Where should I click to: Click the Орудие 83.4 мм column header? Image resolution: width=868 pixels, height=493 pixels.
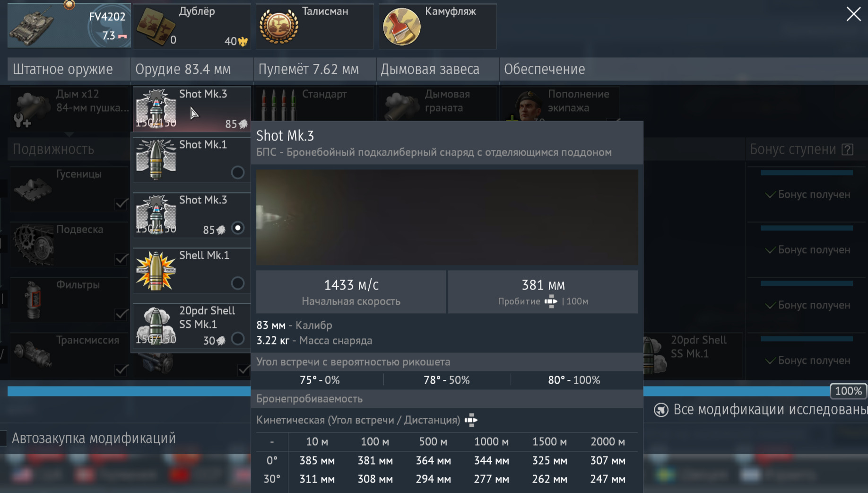(183, 69)
